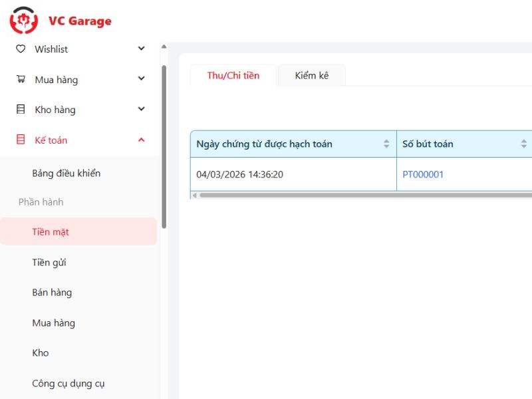Expand the Mua hàng menu chevron
This screenshot has height=399, width=532.
pos(141,79)
